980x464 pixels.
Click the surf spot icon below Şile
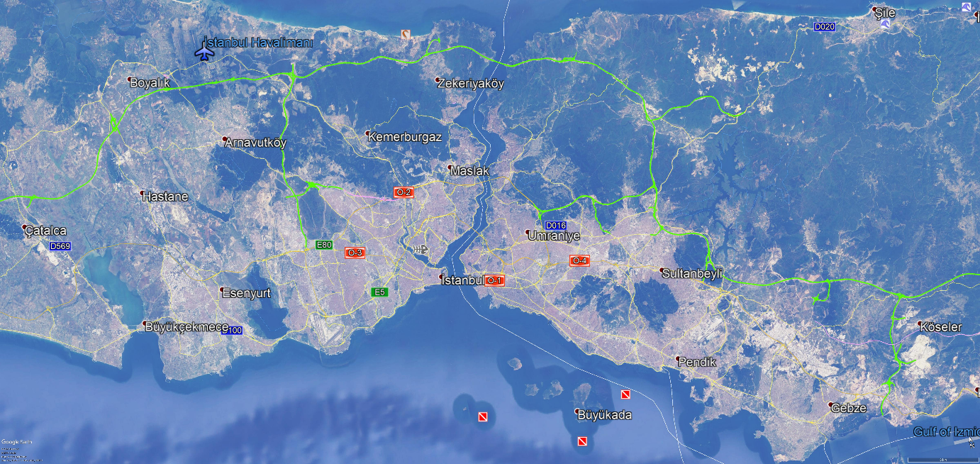click(x=885, y=25)
